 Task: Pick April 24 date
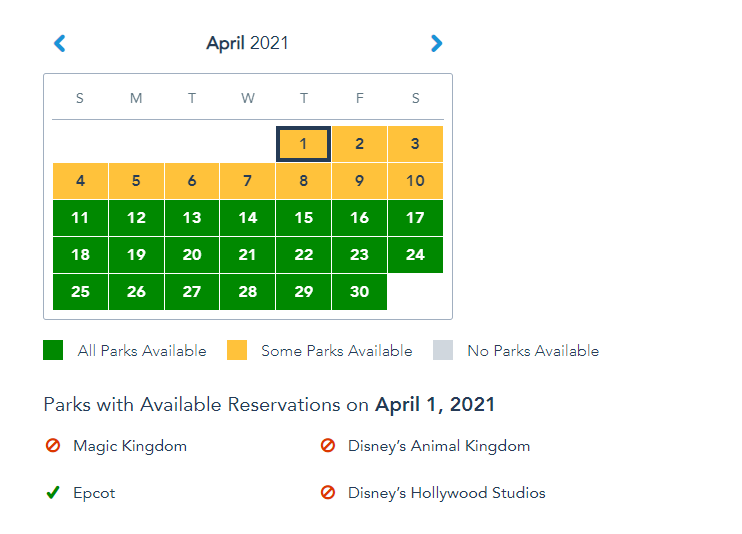coord(415,255)
